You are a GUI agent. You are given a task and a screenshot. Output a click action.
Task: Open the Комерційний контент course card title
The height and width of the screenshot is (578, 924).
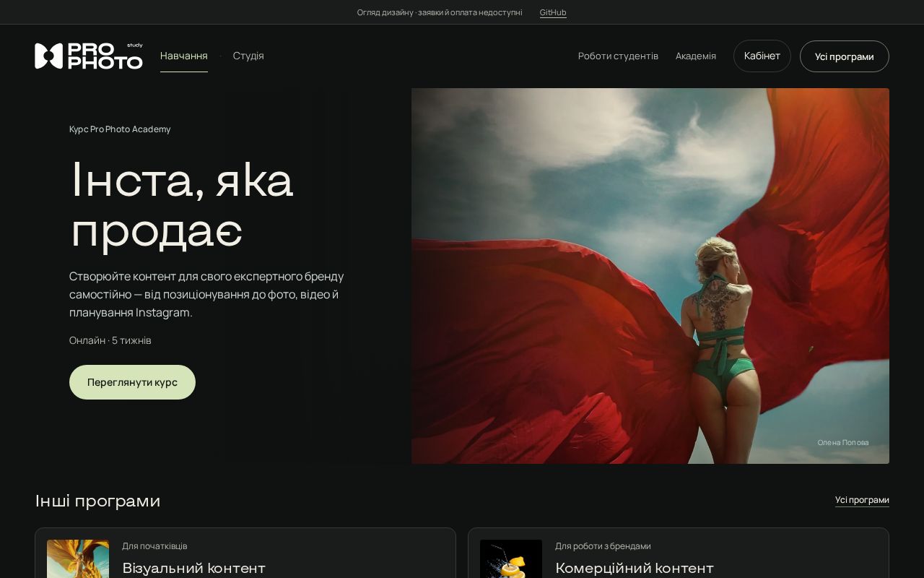(x=635, y=568)
